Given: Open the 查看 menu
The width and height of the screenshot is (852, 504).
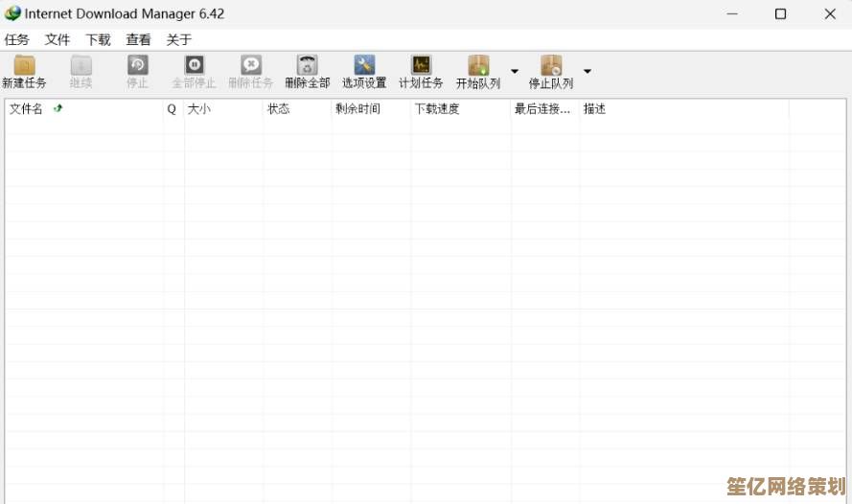Looking at the screenshot, I should pyautogui.click(x=138, y=39).
